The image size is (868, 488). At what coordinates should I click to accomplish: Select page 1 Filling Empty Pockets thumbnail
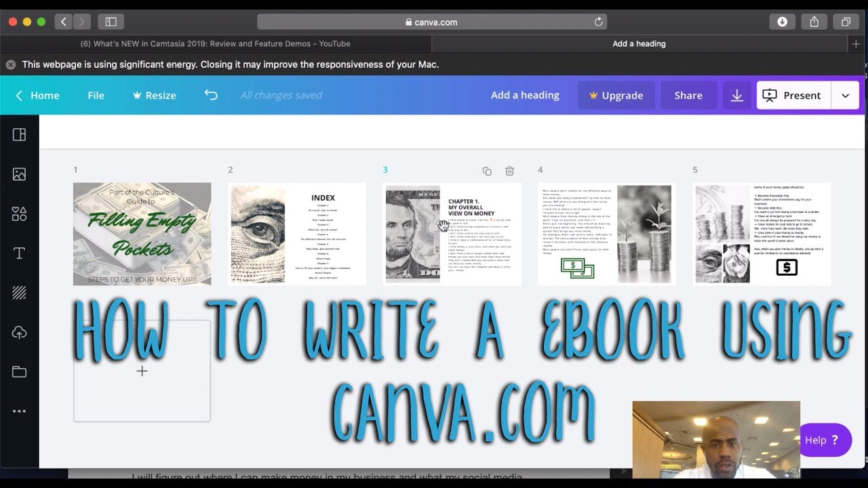(x=142, y=234)
